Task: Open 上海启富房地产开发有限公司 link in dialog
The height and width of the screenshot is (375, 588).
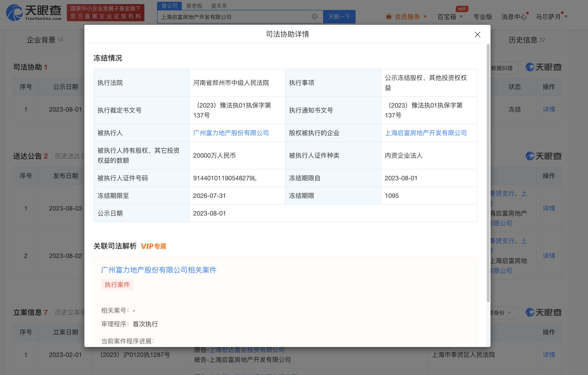Action: tap(426, 133)
